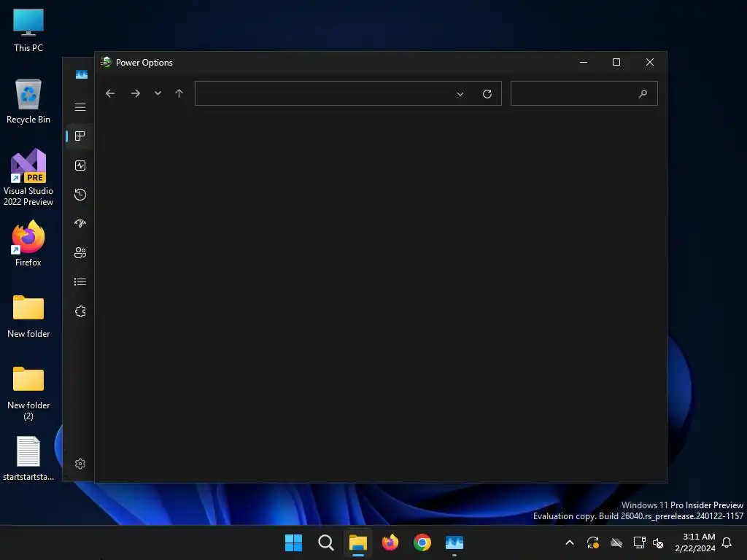Click Task Manager app icon in title area
Viewport: 747px width, 560px height.
tap(82, 74)
